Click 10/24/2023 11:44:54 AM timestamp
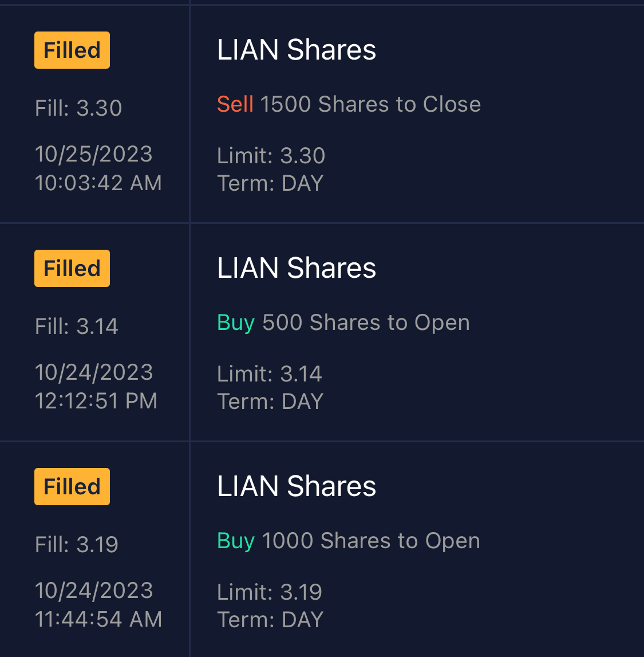 point(98,605)
